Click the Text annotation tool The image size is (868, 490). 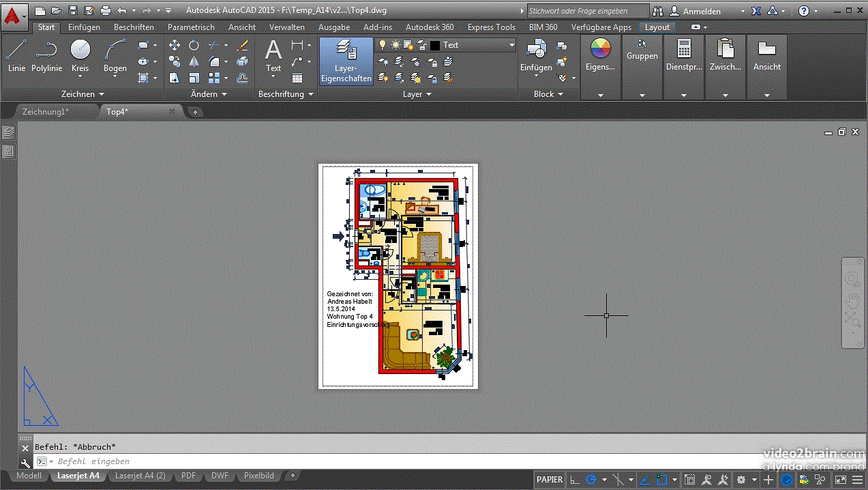273,56
